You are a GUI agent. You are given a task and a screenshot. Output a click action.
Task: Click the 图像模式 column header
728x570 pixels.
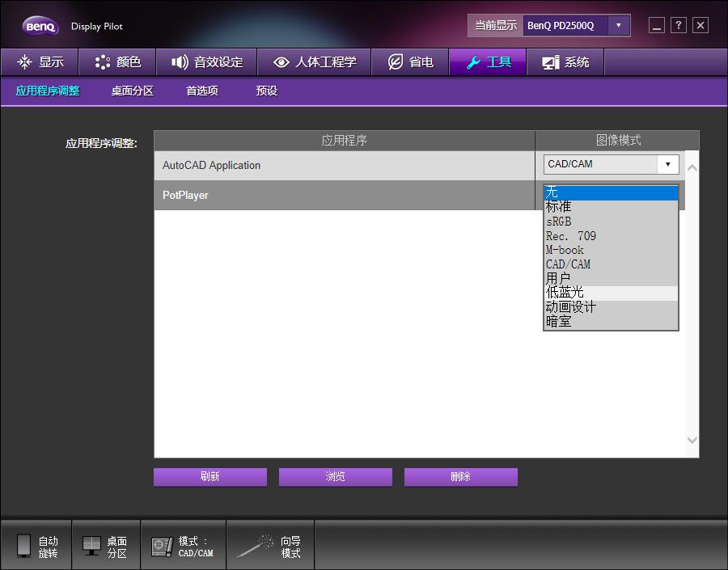tap(617, 141)
